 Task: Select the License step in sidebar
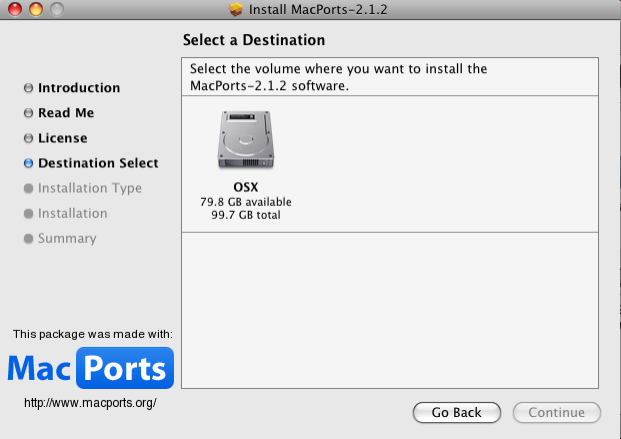pyautogui.click(x=62, y=138)
